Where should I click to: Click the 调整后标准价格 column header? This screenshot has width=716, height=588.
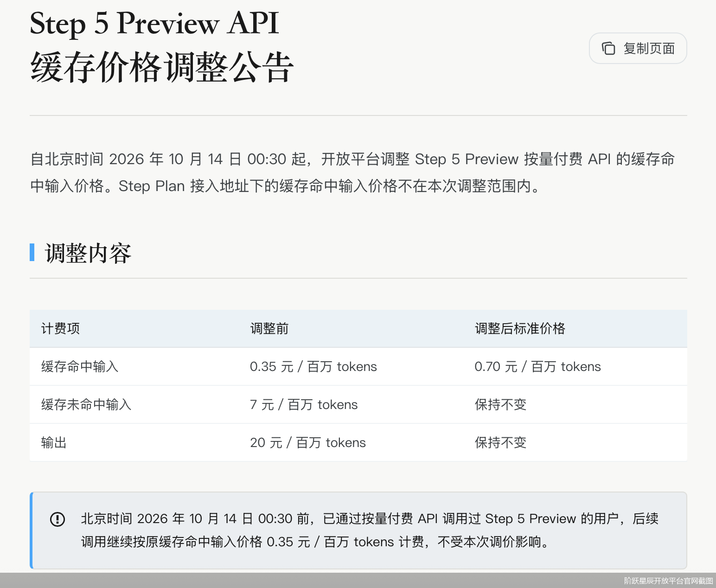coord(520,329)
